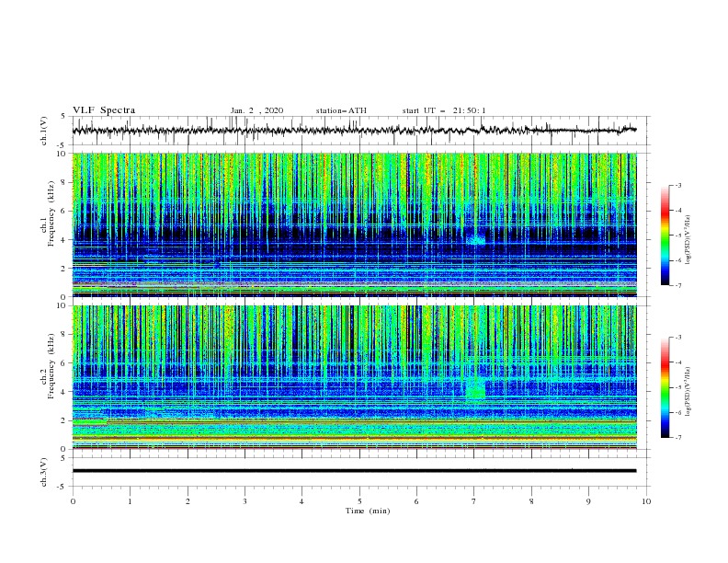Click the ch.1 "Frequency (kHz)" axis label
Image resolution: width=728 pixels, height=563 pixels.
(x=51, y=214)
